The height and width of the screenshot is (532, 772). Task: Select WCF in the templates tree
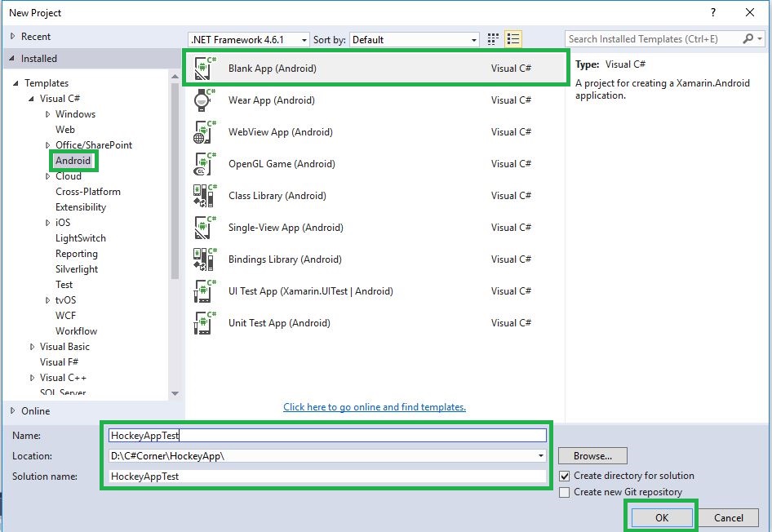[x=65, y=316]
